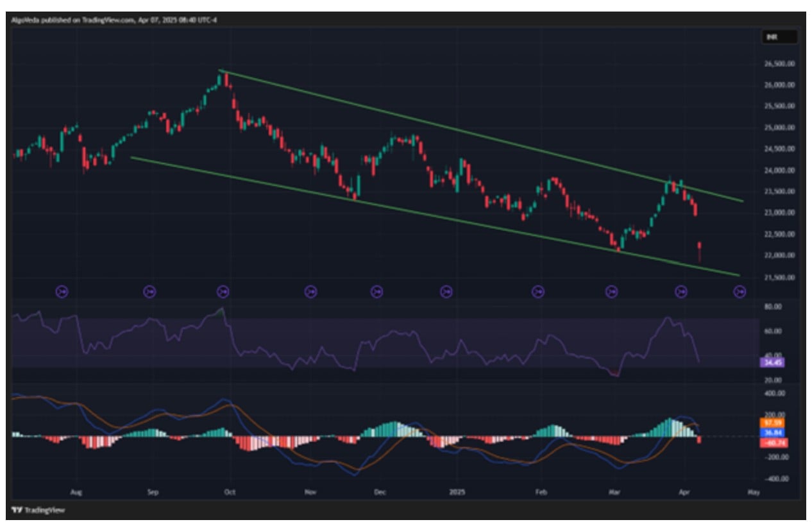Open the INR currency selector
Screen dimensions: 812x522
tap(772, 37)
